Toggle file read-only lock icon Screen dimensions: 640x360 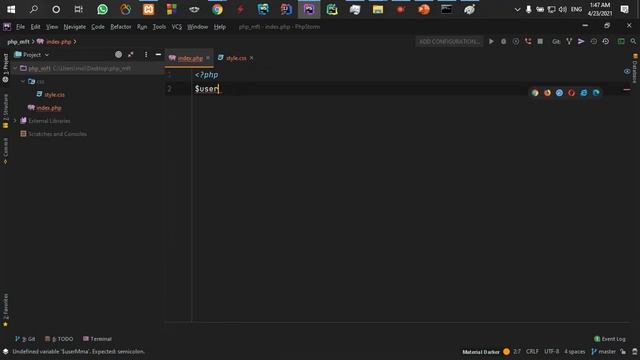click(x=623, y=351)
